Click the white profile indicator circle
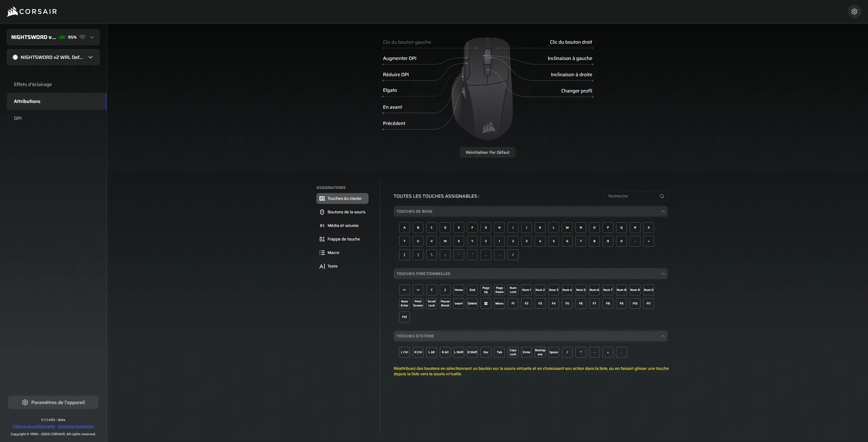 15,57
